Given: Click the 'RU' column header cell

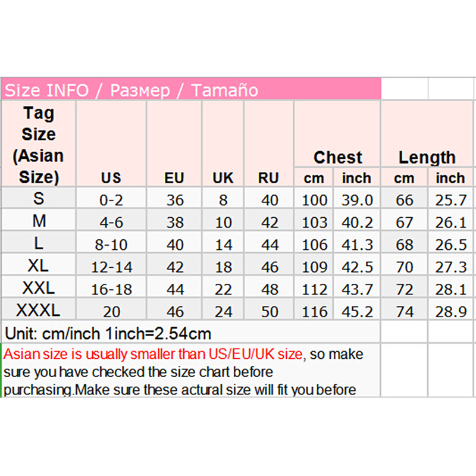Looking at the screenshot, I should click(269, 177).
